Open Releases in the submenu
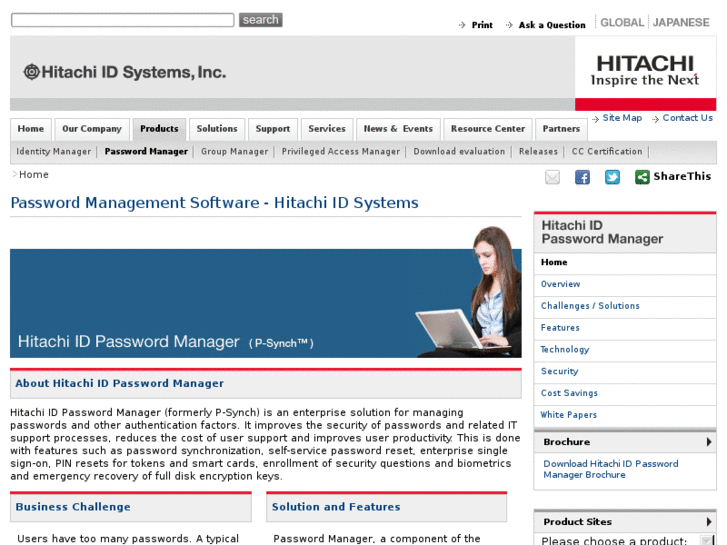The image size is (727, 545). (x=538, y=152)
